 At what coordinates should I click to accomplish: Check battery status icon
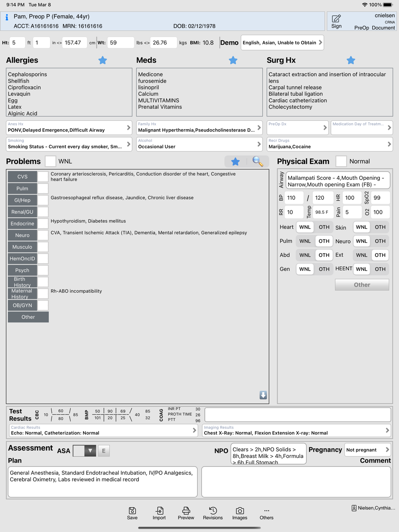coord(388,5)
